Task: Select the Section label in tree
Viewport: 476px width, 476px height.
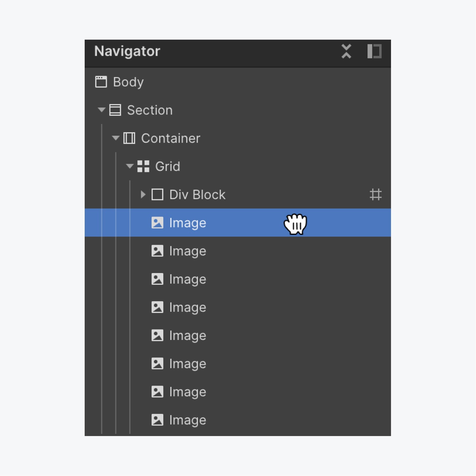Action: click(150, 110)
